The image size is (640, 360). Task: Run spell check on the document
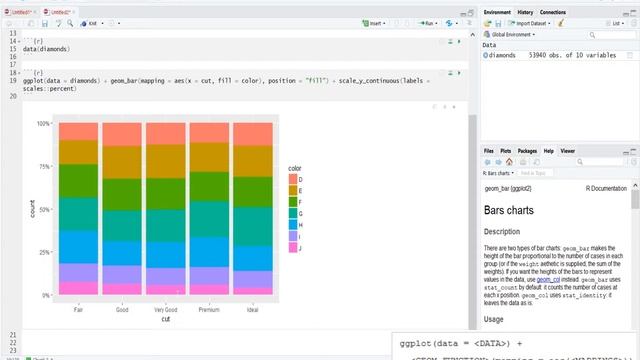click(x=59, y=24)
